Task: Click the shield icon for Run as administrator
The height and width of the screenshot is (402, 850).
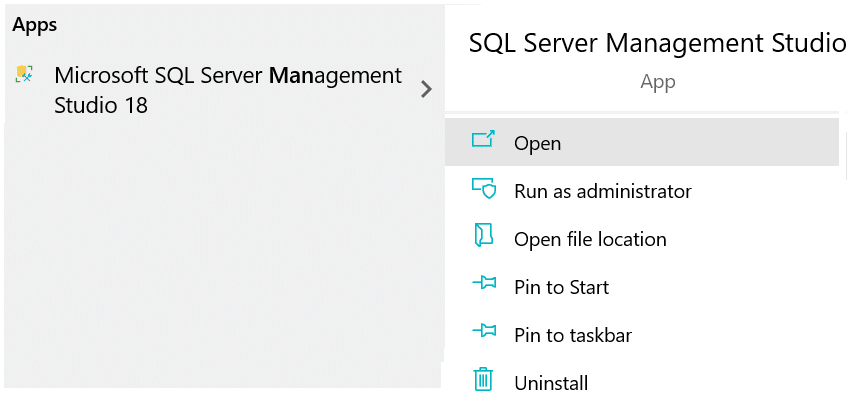Action: coord(483,189)
